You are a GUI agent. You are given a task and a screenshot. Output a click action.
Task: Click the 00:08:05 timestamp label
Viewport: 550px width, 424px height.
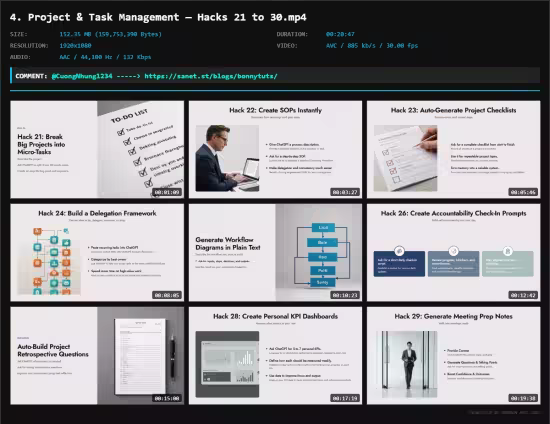point(167,295)
